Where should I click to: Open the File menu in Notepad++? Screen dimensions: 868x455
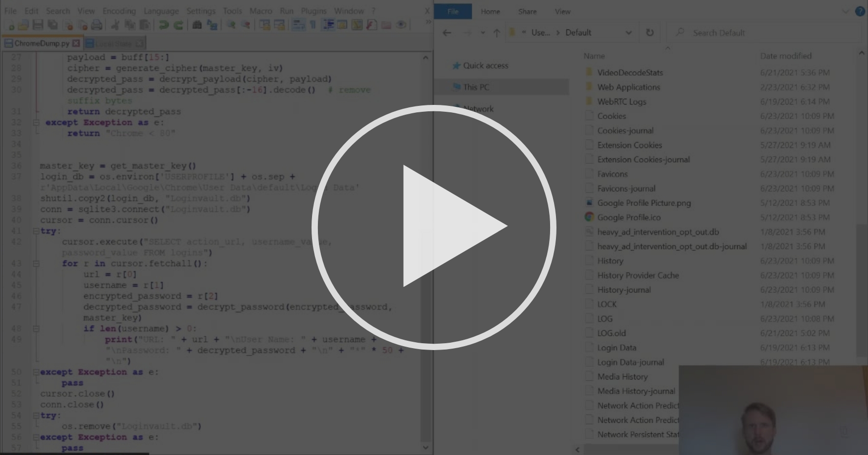pyautogui.click(x=10, y=11)
